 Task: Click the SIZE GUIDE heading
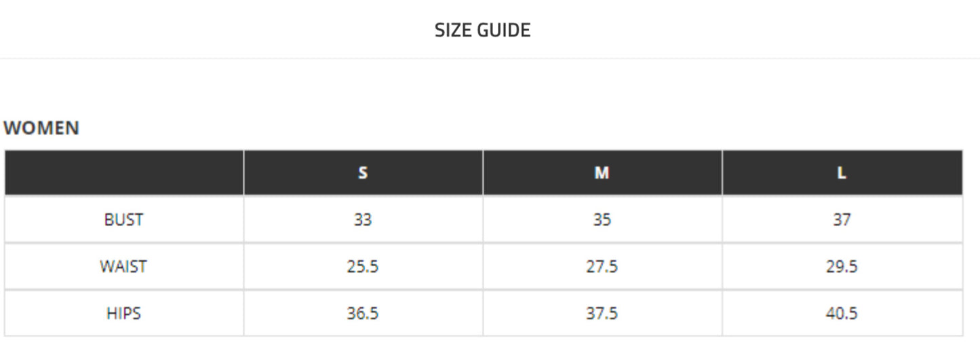(x=482, y=30)
